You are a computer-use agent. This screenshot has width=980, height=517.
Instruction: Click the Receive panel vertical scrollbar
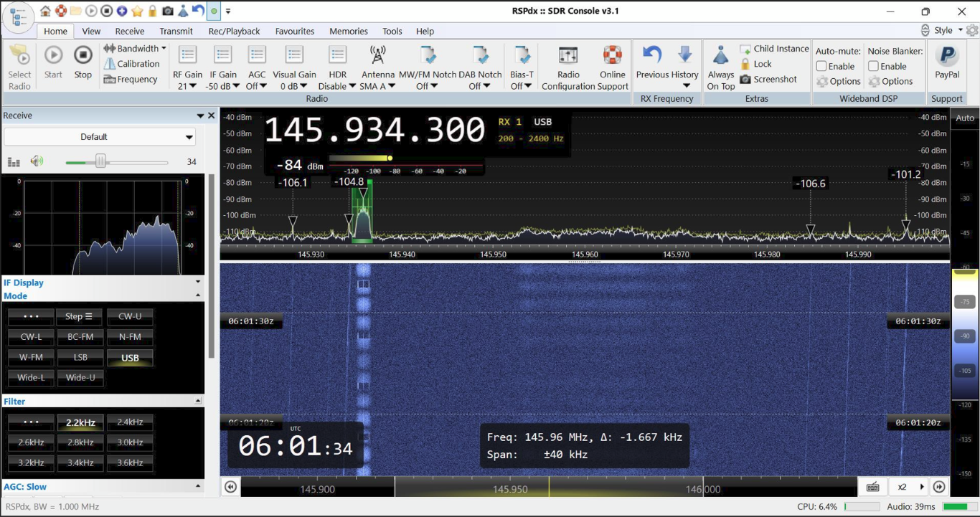tap(211, 265)
